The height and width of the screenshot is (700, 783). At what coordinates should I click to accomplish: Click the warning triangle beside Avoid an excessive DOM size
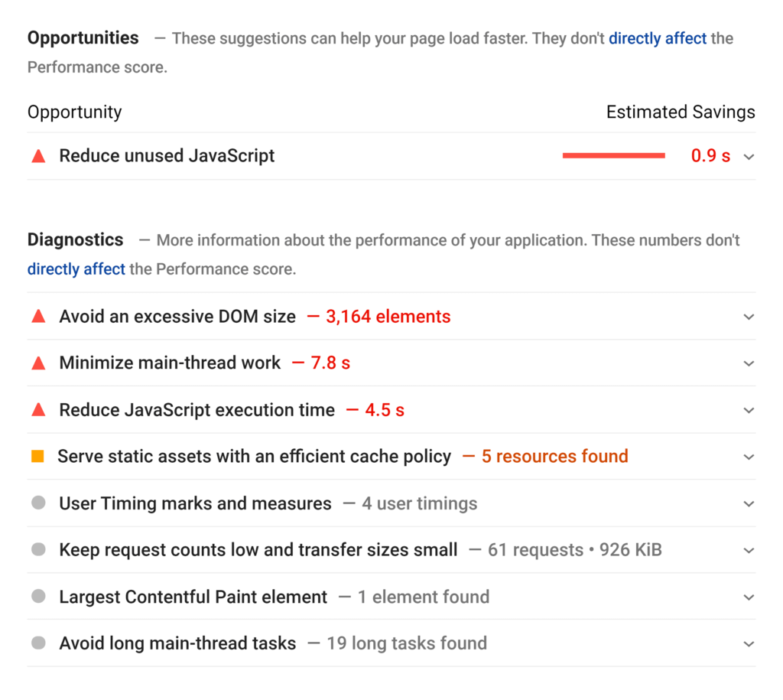tap(37, 316)
